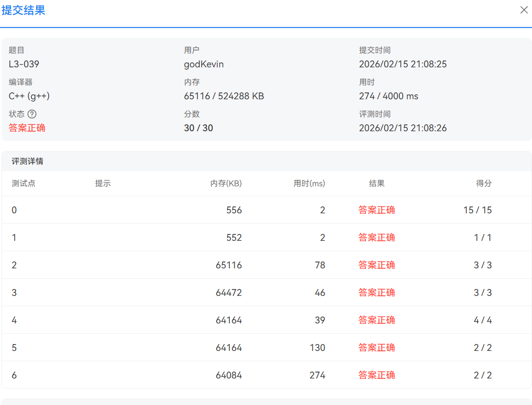The height and width of the screenshot is (405, 532).
Task: Click the 274 ms time in row 6
Action: point(317,375)
